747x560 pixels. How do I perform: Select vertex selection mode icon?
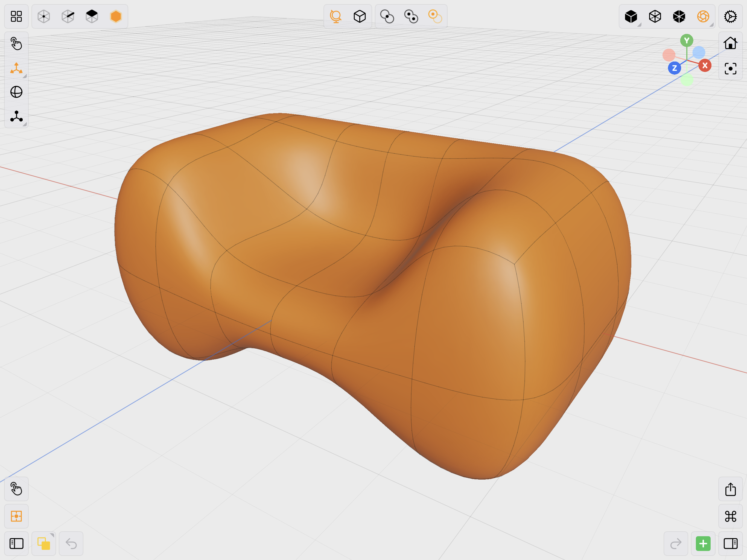(43, 16)
